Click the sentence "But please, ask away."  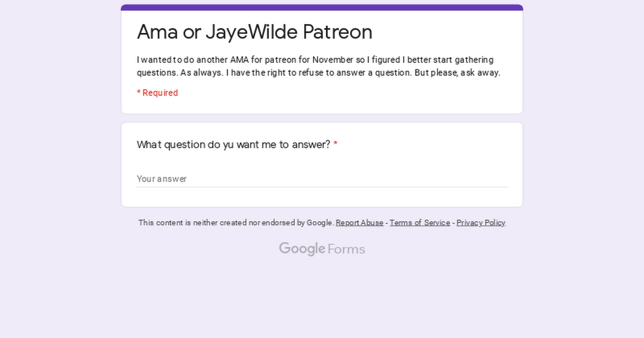(457, 73)
